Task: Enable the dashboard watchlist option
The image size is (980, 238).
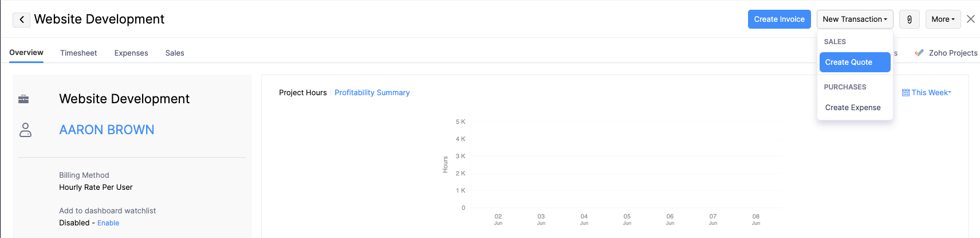Action: [x=108, y=223]
